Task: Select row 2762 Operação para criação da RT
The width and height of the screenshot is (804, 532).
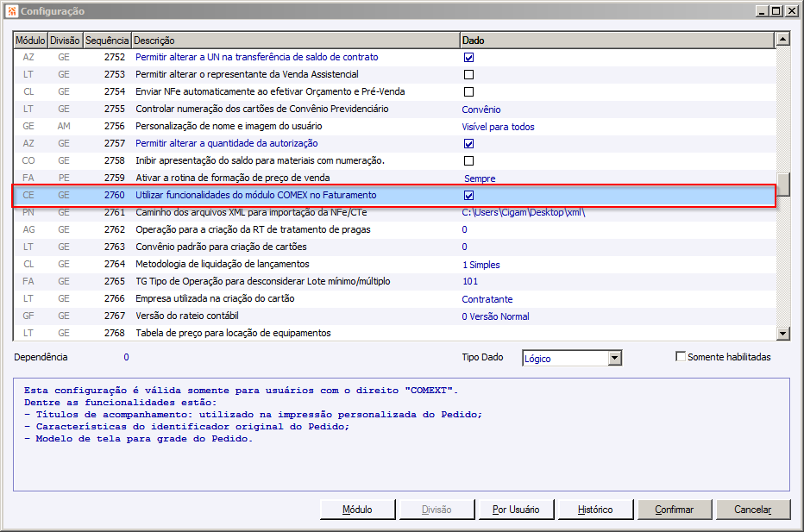Action: [x=394, y=229]
